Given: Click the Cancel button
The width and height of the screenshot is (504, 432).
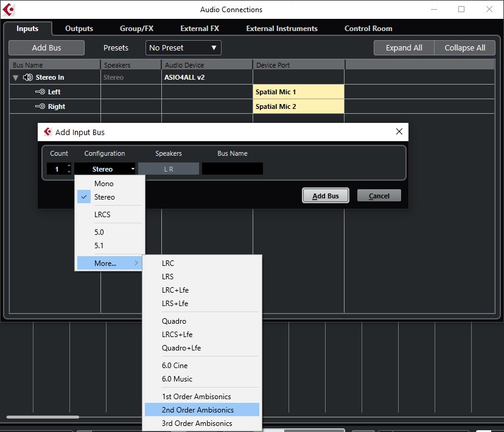Looking at the screenshot, I should [379, 195].
